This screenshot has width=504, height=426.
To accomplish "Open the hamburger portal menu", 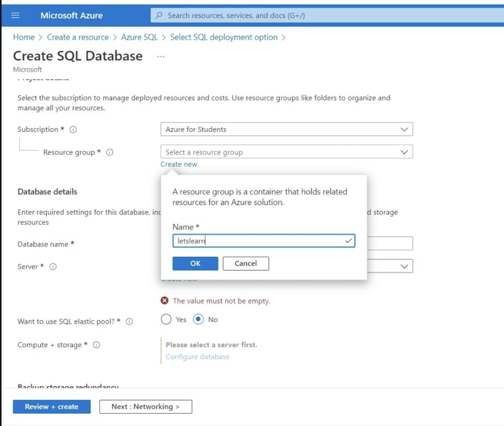I will click(x=15, y=15).
